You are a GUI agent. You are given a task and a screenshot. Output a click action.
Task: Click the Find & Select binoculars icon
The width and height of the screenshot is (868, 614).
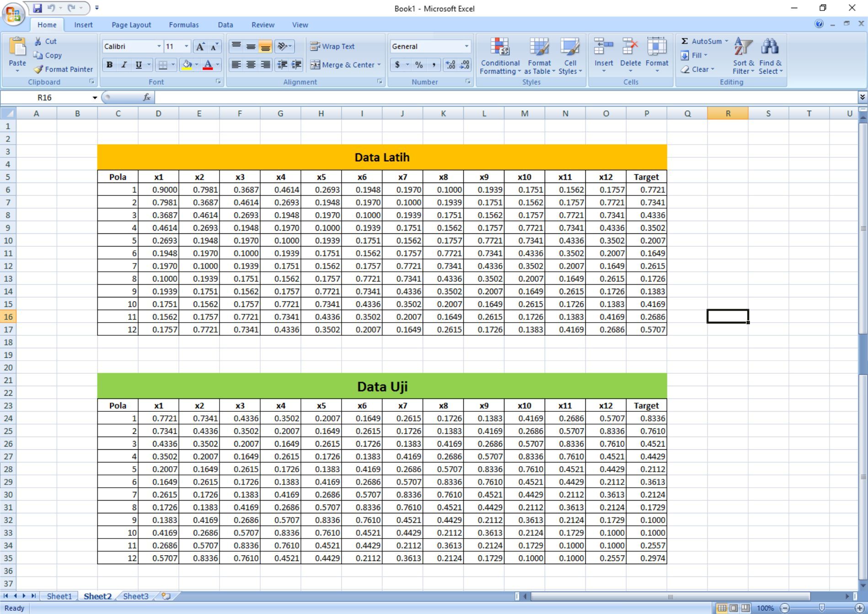[x=770, y=47]
